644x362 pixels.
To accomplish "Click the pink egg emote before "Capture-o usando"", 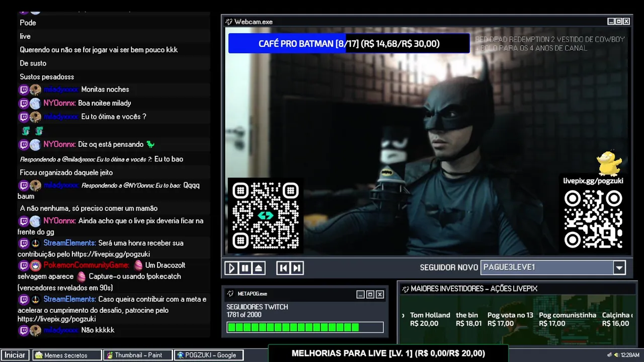I will click(x=82, y=277).
